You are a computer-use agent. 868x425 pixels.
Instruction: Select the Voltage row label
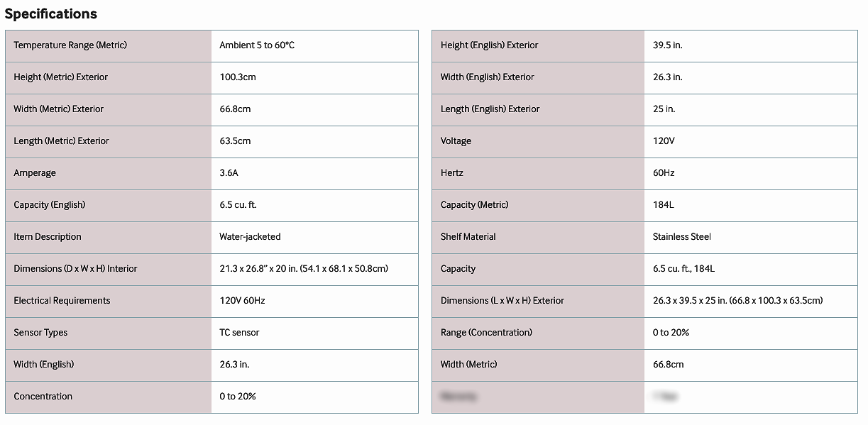click(456, 141)
